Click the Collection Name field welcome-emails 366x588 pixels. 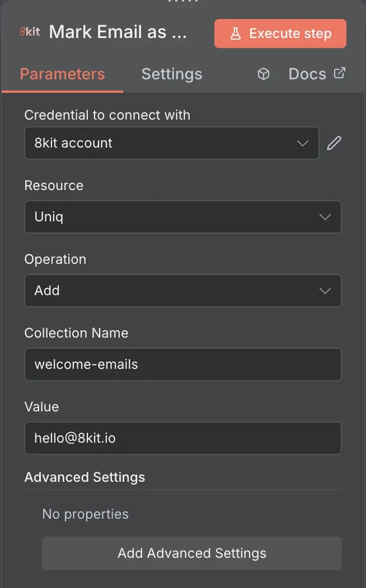tap(183, 364)
